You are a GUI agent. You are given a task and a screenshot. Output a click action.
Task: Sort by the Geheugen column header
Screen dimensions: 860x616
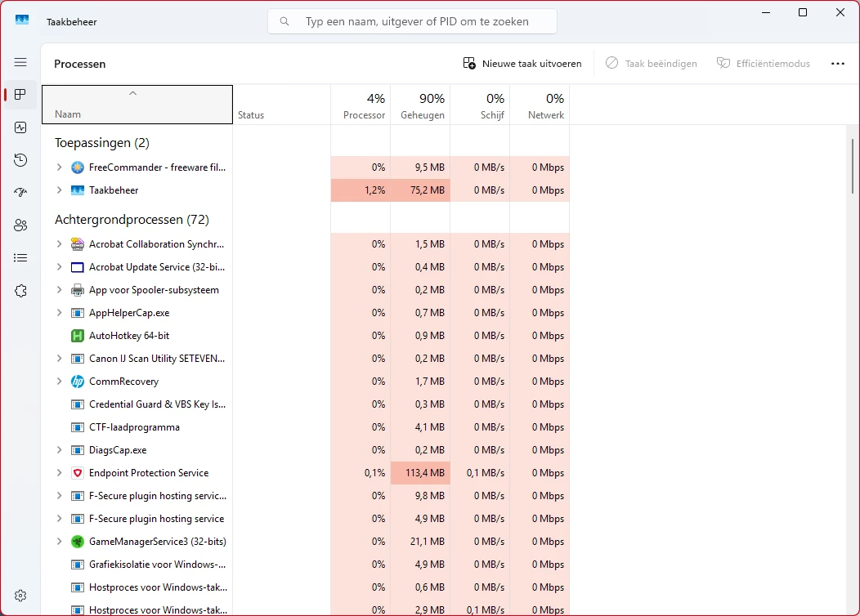click(x=421, y=104)
